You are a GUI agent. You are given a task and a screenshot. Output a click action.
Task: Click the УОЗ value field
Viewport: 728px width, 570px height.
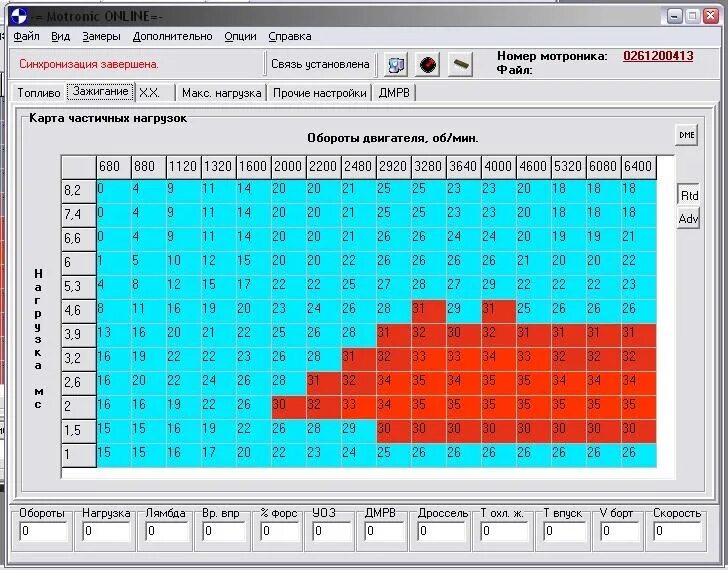click(332, 531)
